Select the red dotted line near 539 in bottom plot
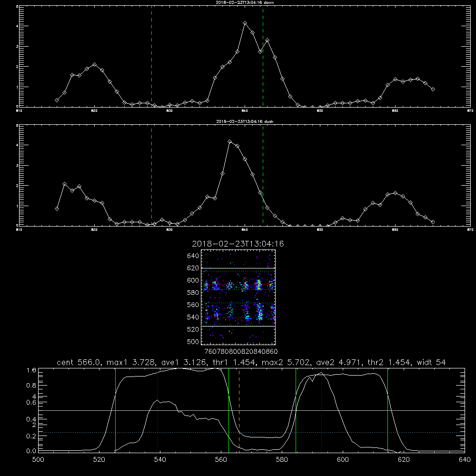Viewport: 476px width, 476px height. [157, 410]
